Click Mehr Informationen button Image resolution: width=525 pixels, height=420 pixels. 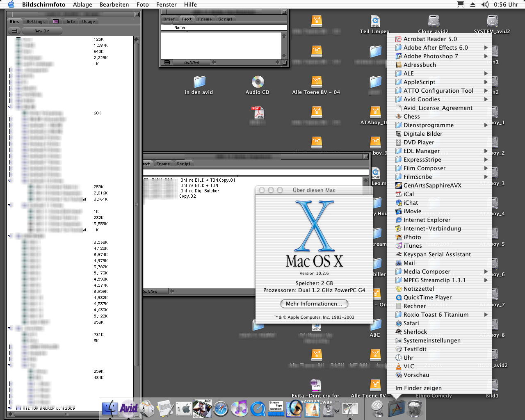(x=314, y=304)
